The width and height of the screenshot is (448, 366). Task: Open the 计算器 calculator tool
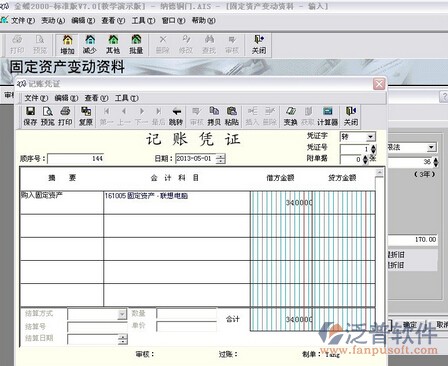pyautogui.click(x=327, y=116)
